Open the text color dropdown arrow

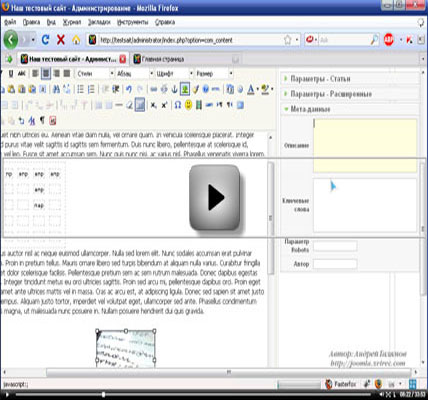(x=257, y=89)
